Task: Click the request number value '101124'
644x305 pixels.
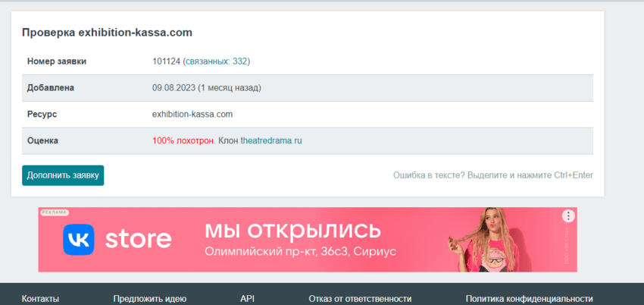Action: (x=167, y=61)
